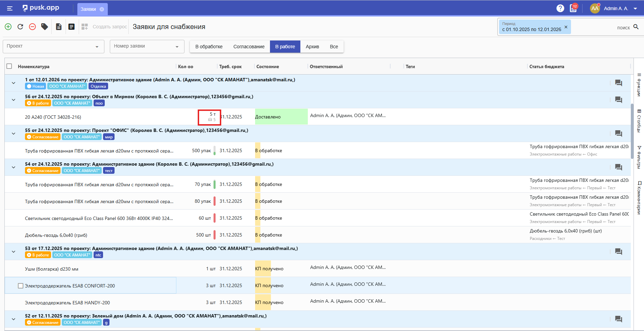644x331 pixels.
Task: Open comments for request 56
Action: point(618,100)
